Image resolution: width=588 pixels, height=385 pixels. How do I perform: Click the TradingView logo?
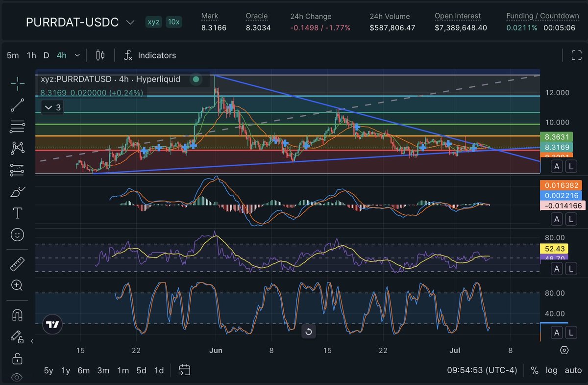click(x=52, y=324)
